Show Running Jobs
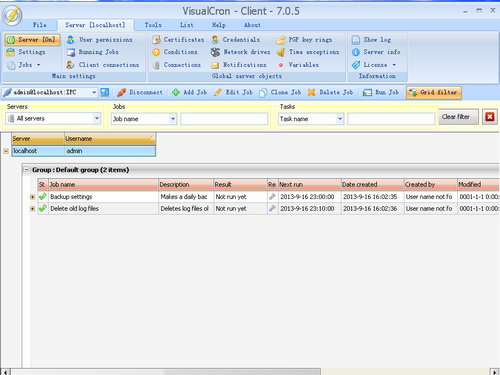The height and width of the screenshot is (375, 500). tap(93, 52)
